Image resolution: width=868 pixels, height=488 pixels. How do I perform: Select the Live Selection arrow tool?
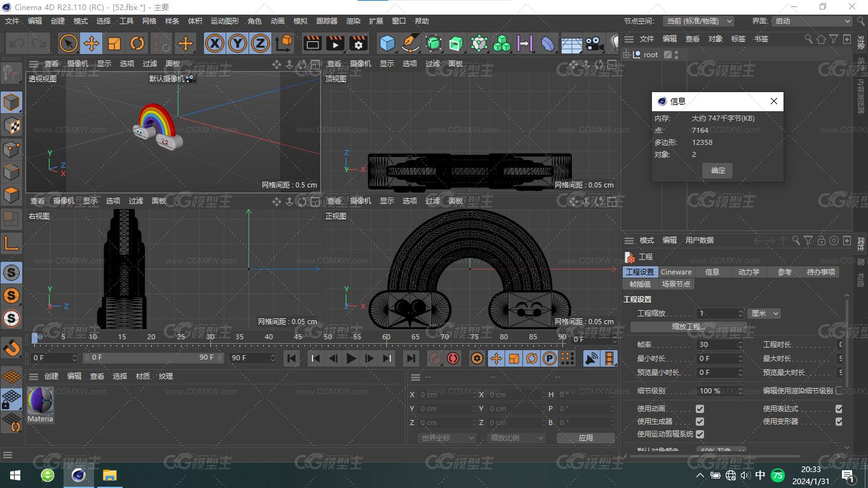click(69, 43)
